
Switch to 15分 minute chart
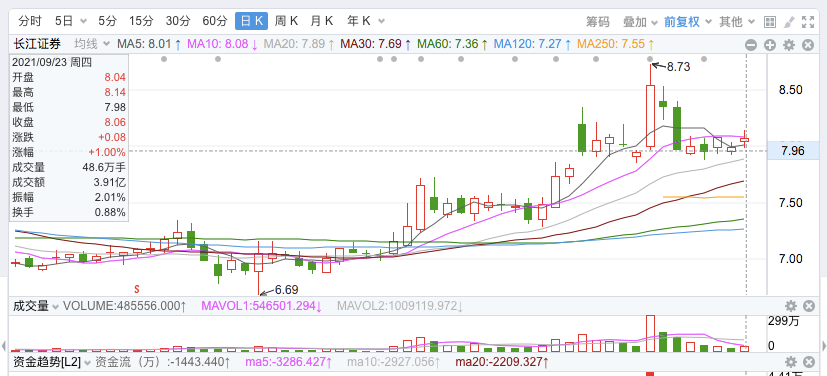[141, 22]
